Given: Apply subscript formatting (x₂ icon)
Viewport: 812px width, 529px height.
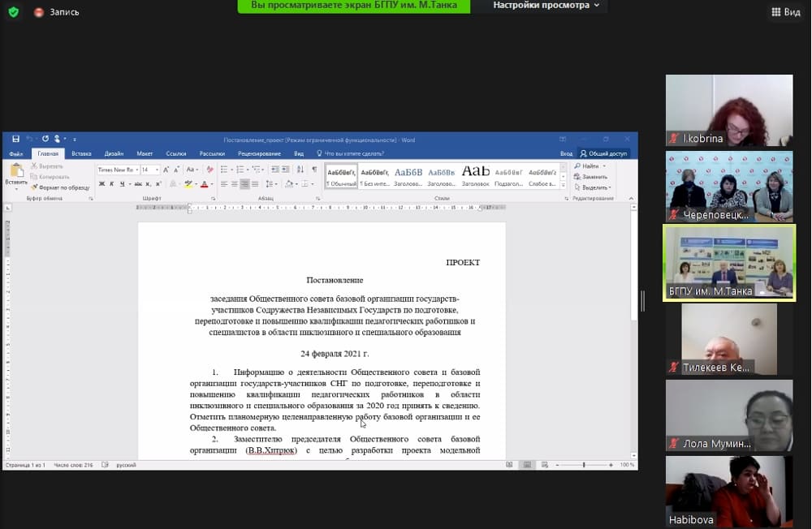Looking at the screenshot, I should 148,183.
